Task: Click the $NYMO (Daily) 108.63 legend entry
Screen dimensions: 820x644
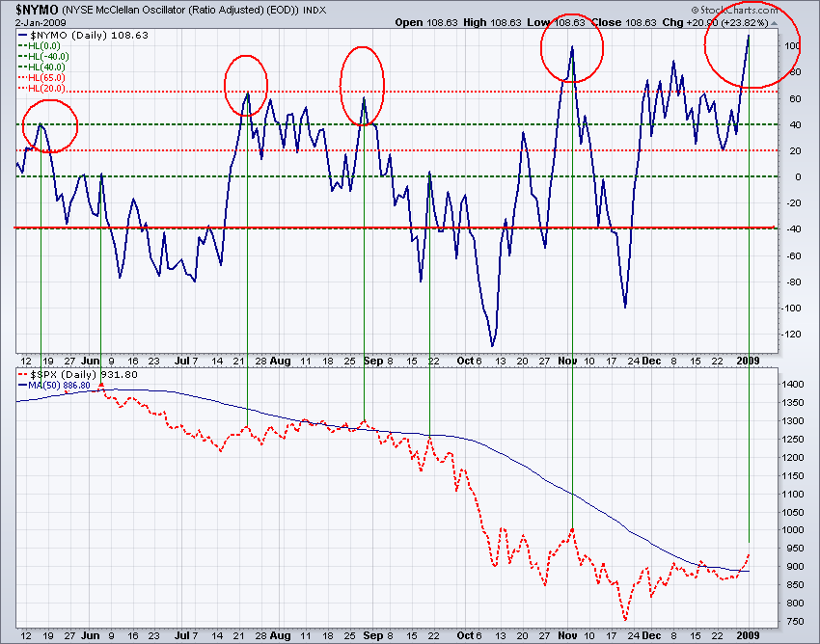Action: pos(84,35)
